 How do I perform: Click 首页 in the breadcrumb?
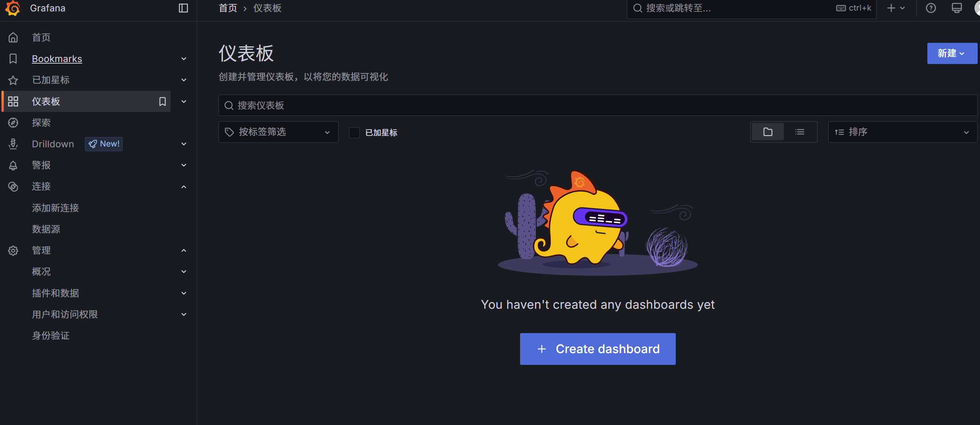click(x=228, y=8)
